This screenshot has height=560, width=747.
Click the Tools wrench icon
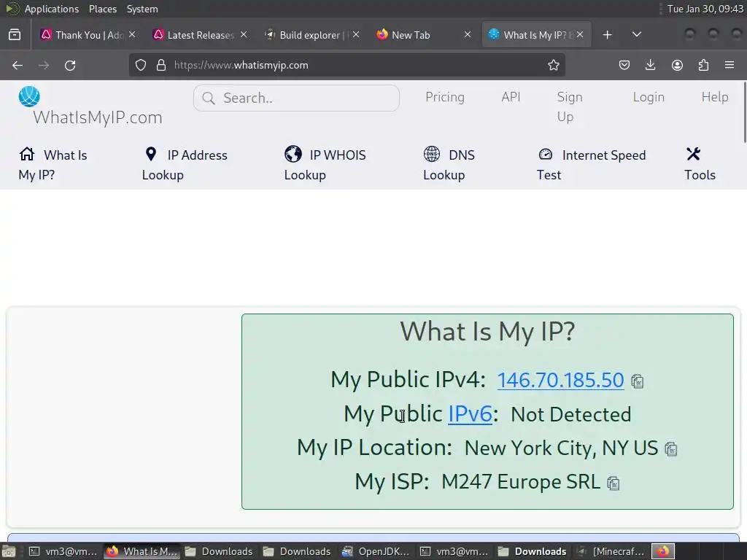[693, 154]
